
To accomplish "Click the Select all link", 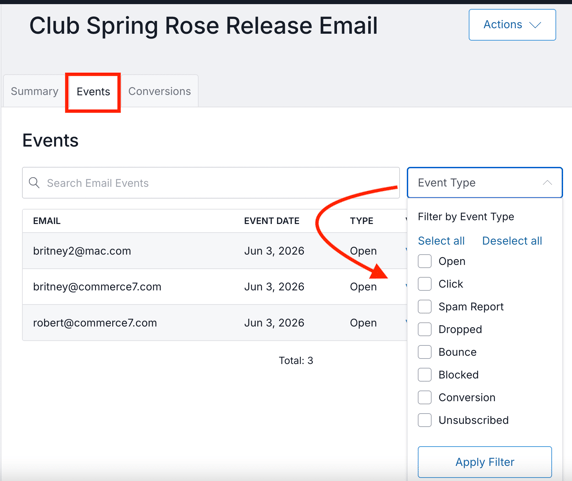I will pos(441,241).
